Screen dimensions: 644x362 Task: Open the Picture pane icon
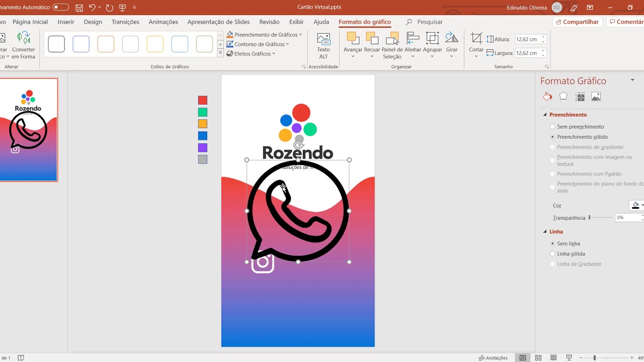coord(596,97)
